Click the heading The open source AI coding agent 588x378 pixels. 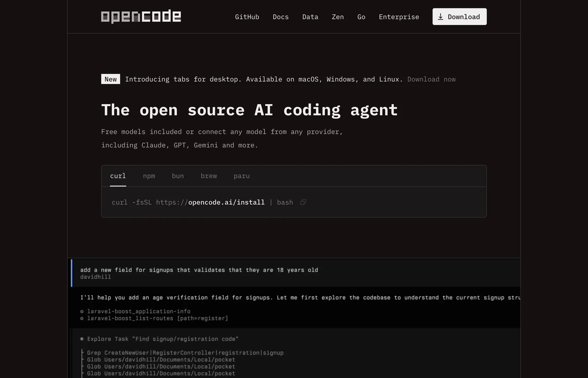(249, 110)
